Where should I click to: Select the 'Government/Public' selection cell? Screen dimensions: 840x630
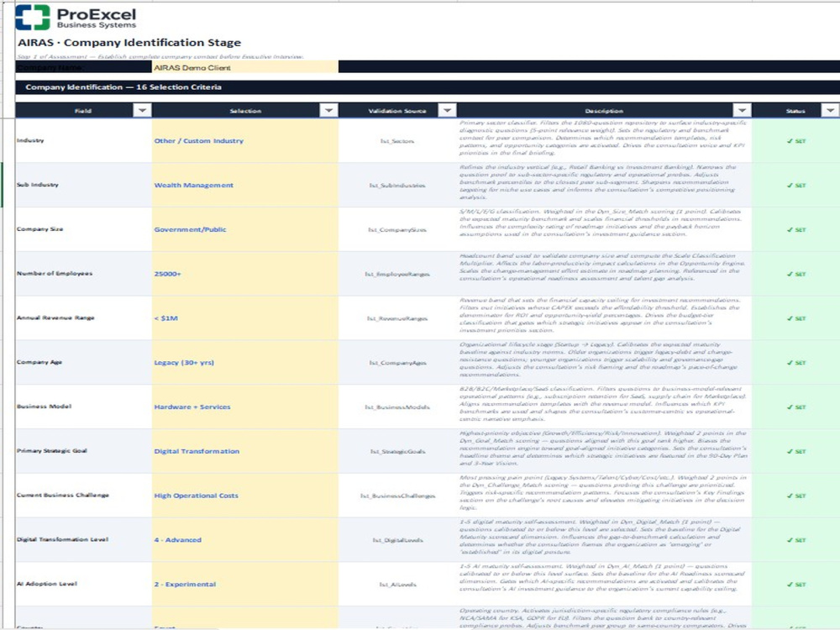tap(244, 230)
